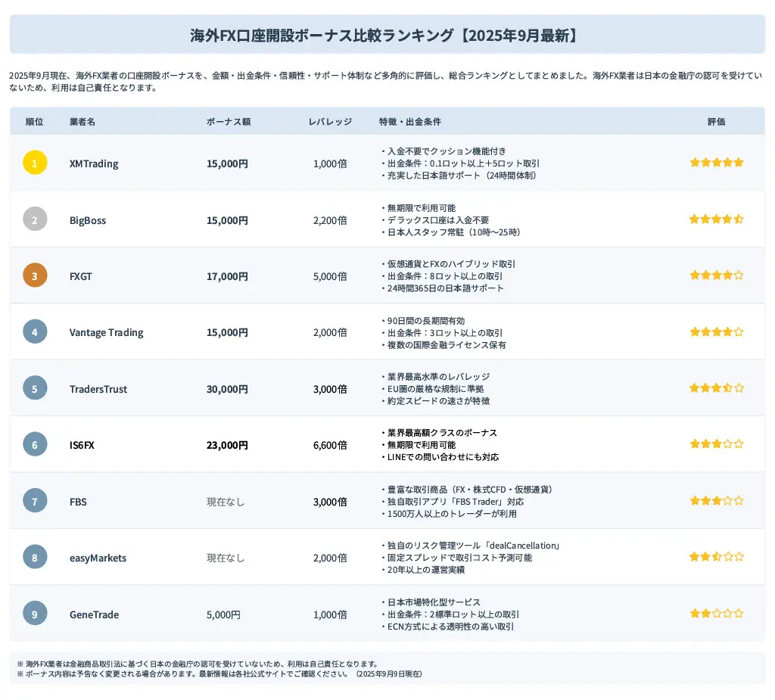Click the 20年以上の運営実績 line
This screenshot has width=775, height=700.
pyautogui.click(x=422, y=570)
